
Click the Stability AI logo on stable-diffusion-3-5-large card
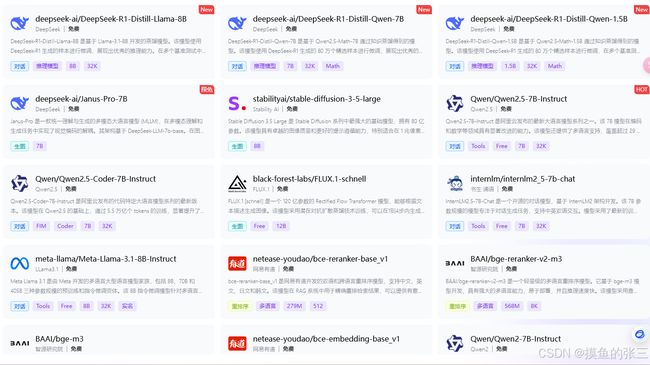[x=237, y=103]
